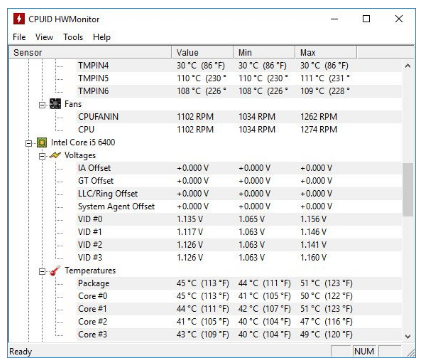Select the IA Offset row
Image resolution: width=423 pixels, height=361 pixels.
[238, 168]
